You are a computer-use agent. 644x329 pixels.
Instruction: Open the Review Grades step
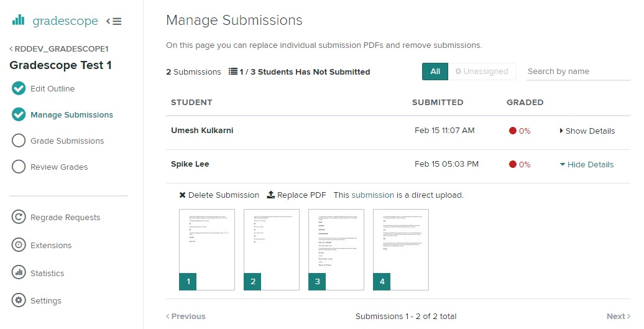[x=59, y=167]
